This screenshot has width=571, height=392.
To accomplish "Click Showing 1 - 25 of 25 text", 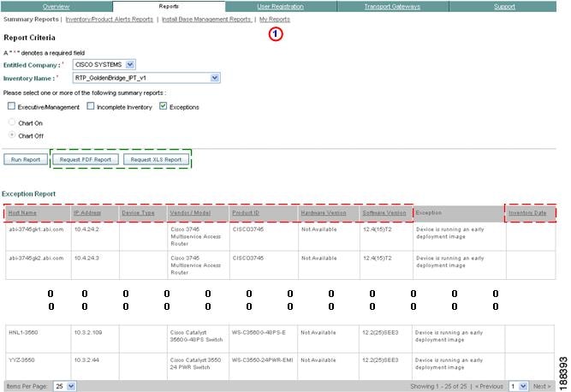I will [x=438, y=386].
